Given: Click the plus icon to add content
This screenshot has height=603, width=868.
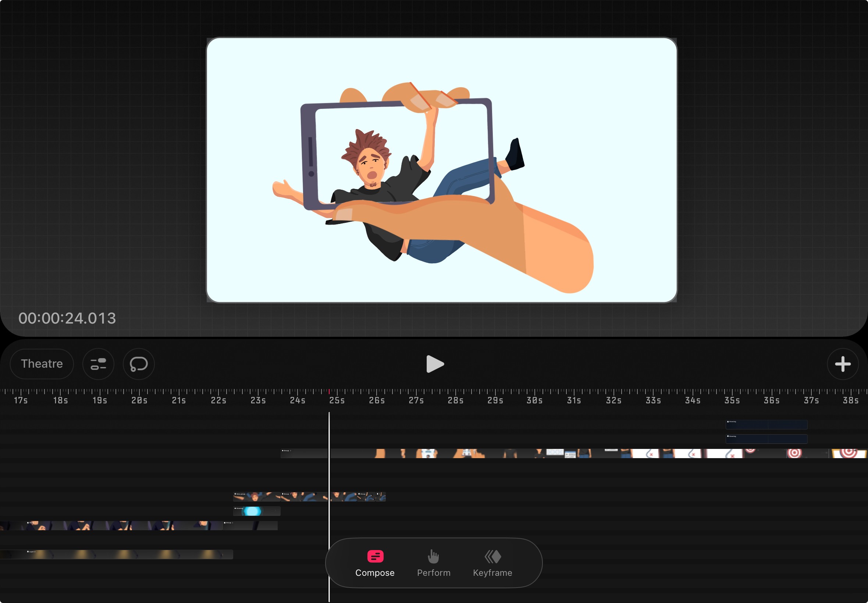Looking at the screenshot, I should point(842,364).
